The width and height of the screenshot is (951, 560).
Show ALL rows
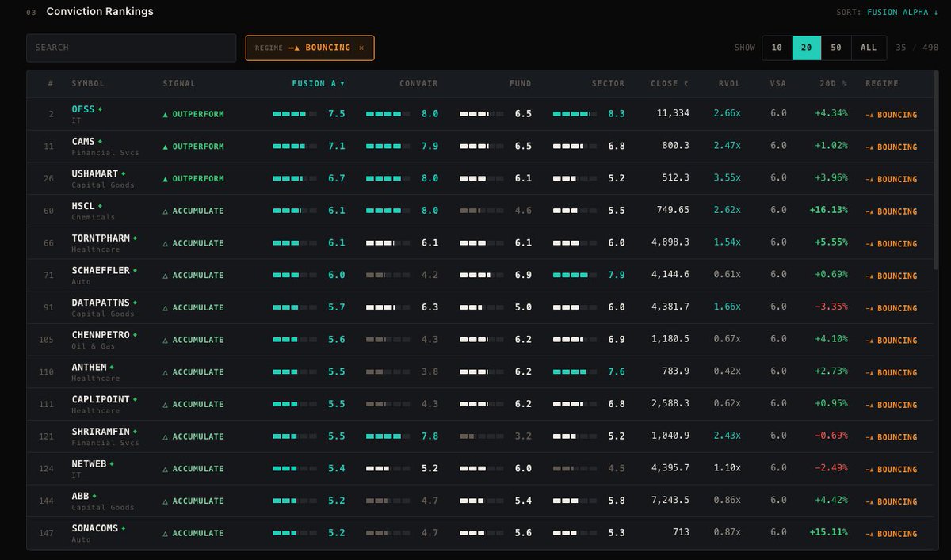[x=869, y=48]
